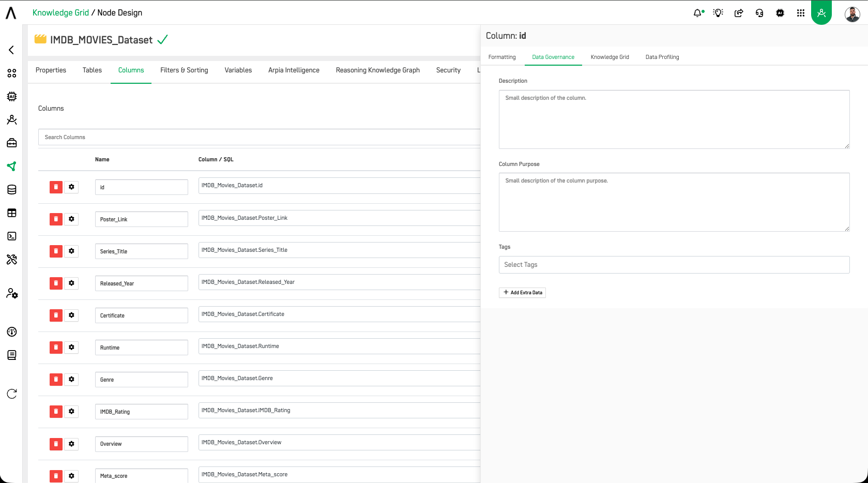Click the Columns tab
Screen dimensions: 868x483
pos(131,70)
